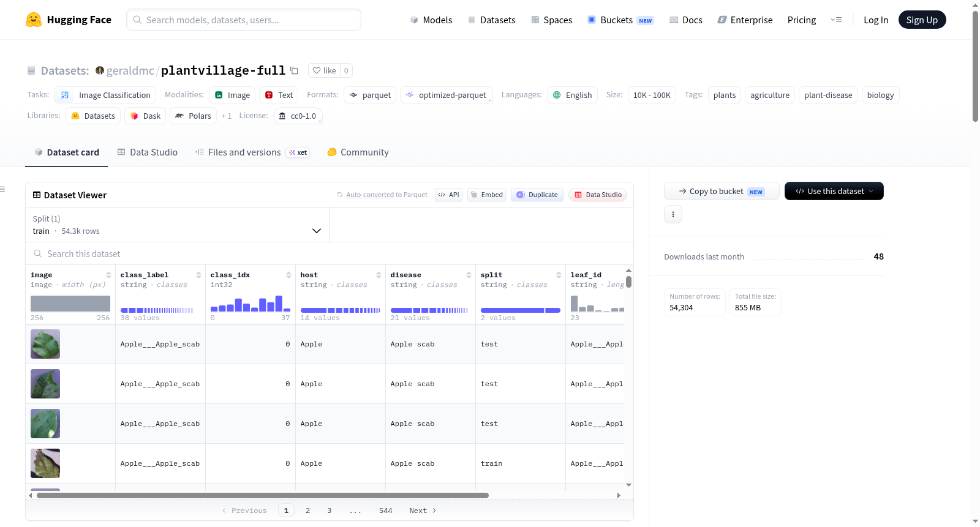Select the Polars library tag
The width and height of the screenshot is (980, 527).
(193, 116)
